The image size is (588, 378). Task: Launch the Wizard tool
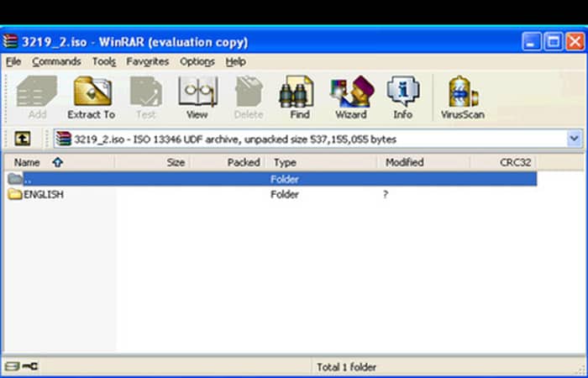[x=351, y=97]
